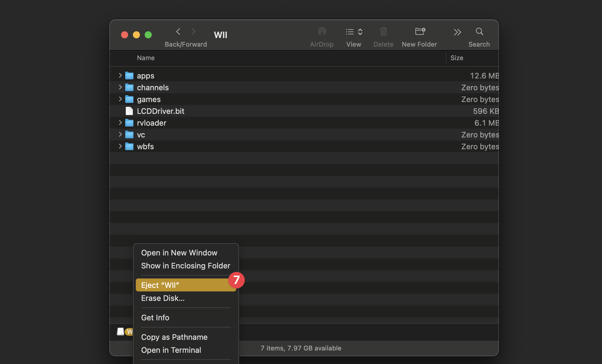This screenshot has height=364, width=602.
Task: Show more toolbar items via double chevron
Action: point(457,32)
